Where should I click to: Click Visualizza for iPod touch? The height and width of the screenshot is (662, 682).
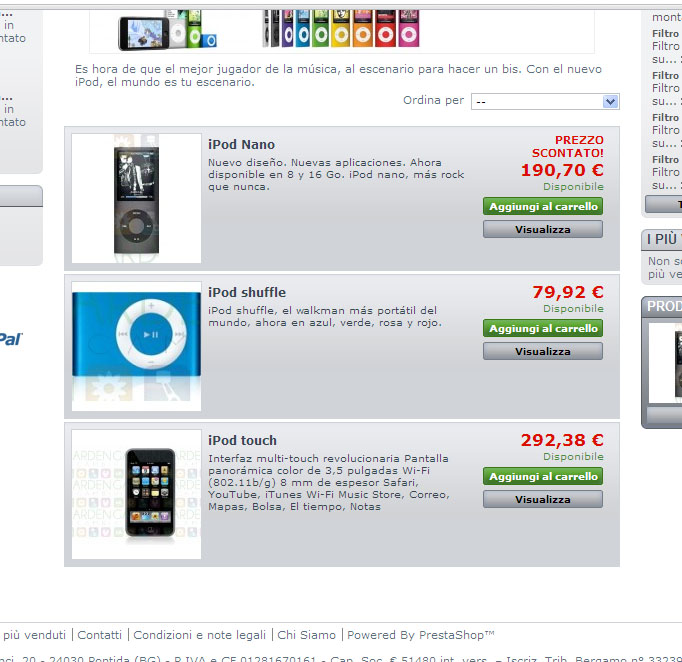[543, 499]
